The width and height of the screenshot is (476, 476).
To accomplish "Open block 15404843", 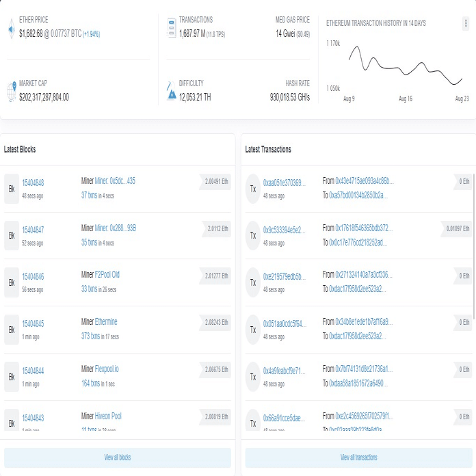I will click(33, 418).
